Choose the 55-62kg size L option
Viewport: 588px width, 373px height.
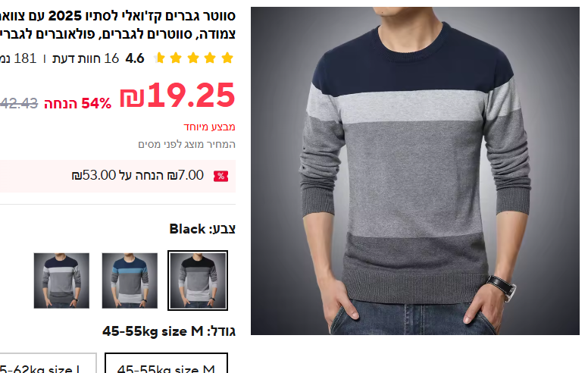pos(48,363)
